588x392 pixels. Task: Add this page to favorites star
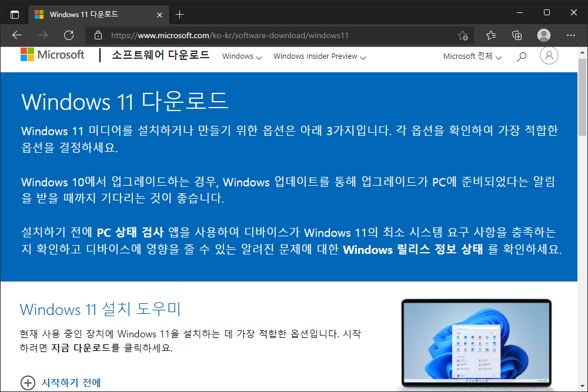463,35
